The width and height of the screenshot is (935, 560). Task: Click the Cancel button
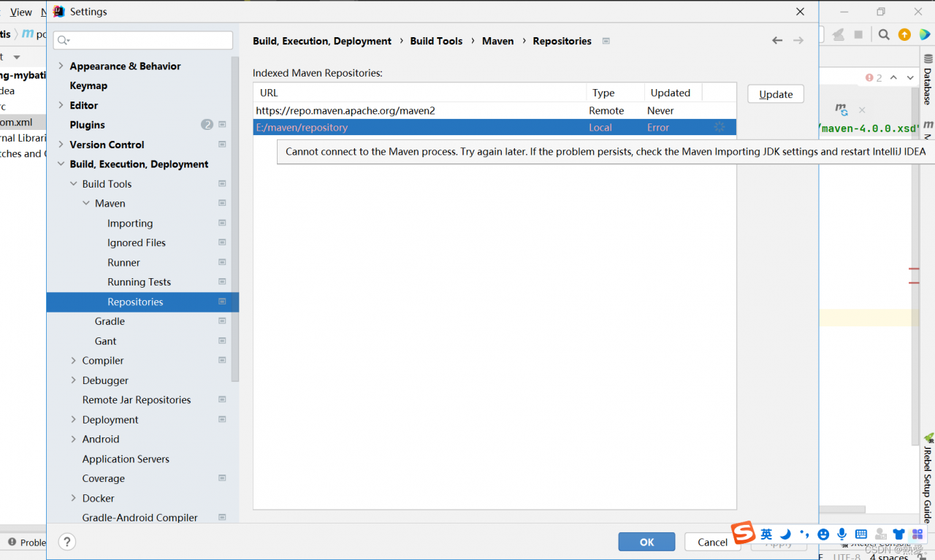point(712,542)
